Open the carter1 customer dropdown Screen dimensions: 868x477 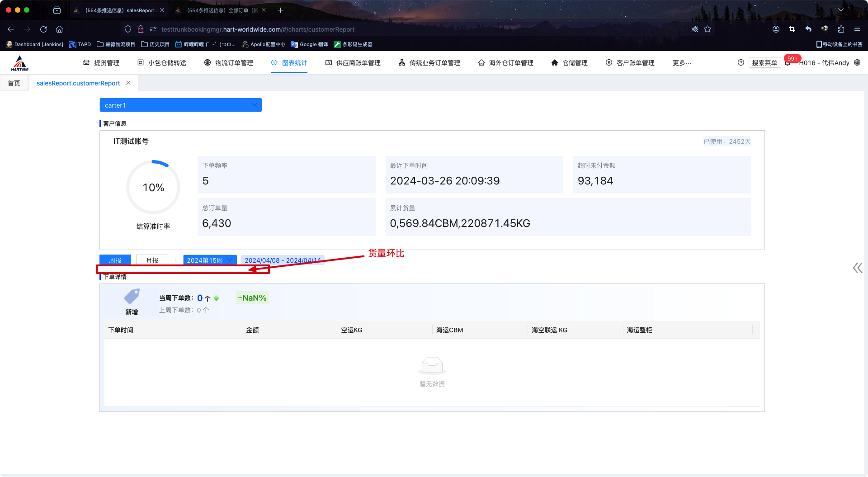[x=180, y=105]
